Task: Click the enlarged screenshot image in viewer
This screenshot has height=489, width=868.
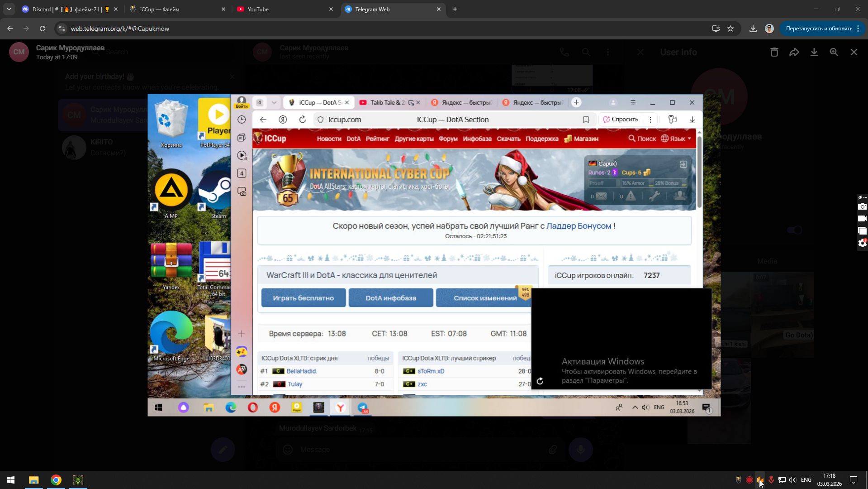Action: pyautogui.click(x=434, y=255)
